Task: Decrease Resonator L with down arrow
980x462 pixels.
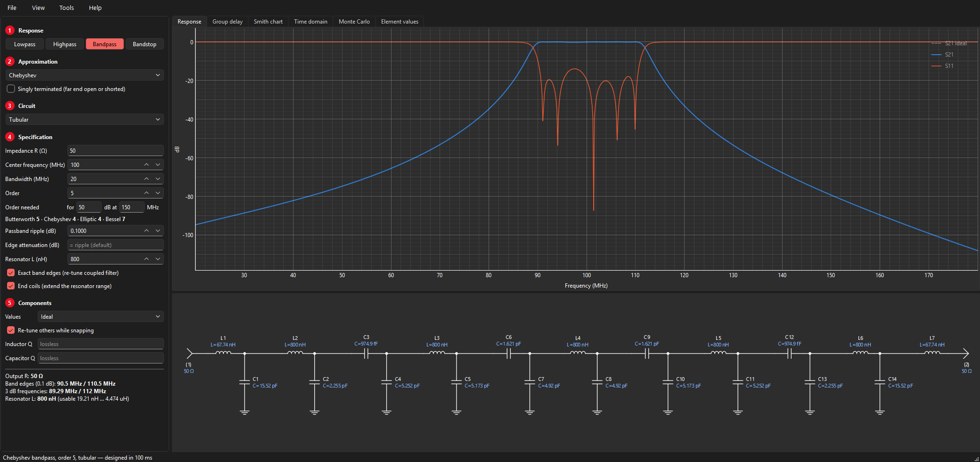Action: (x=158, y=259)
